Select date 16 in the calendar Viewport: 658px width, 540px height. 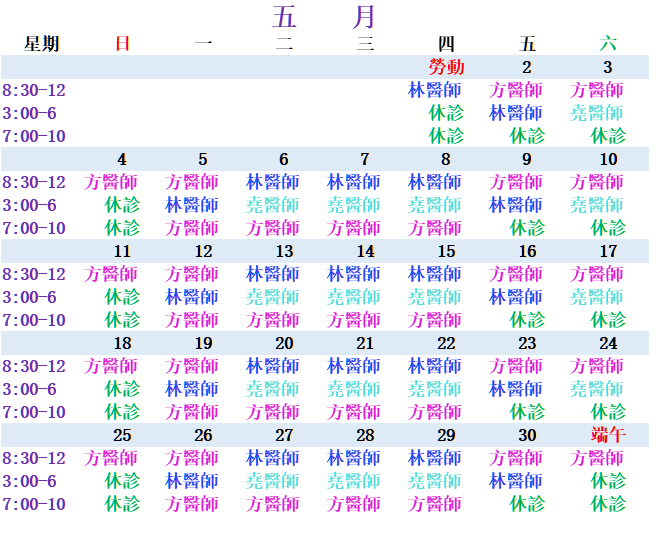(527, 251)
